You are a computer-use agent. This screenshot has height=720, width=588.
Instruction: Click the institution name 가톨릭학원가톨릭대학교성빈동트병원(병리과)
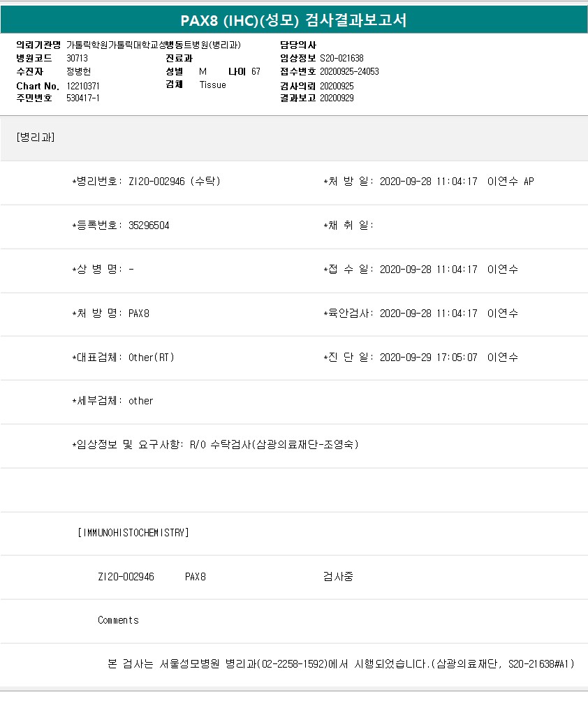coord(154,45)
